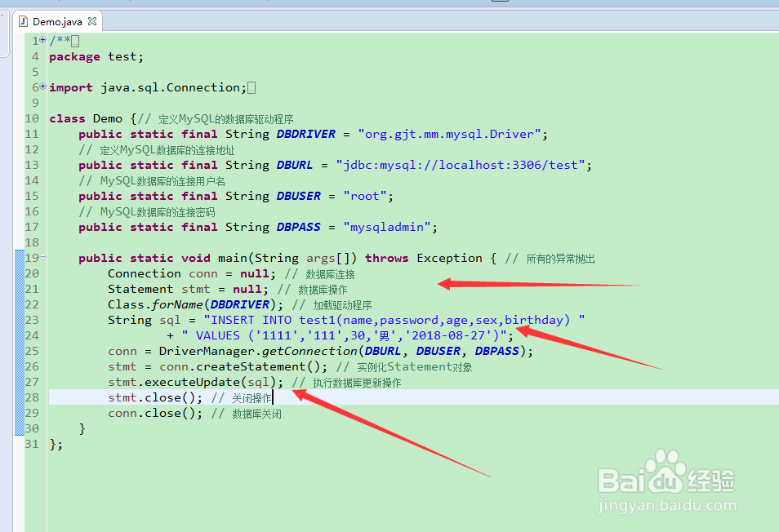Click line number 28 in the gutter

click(32, 397)
